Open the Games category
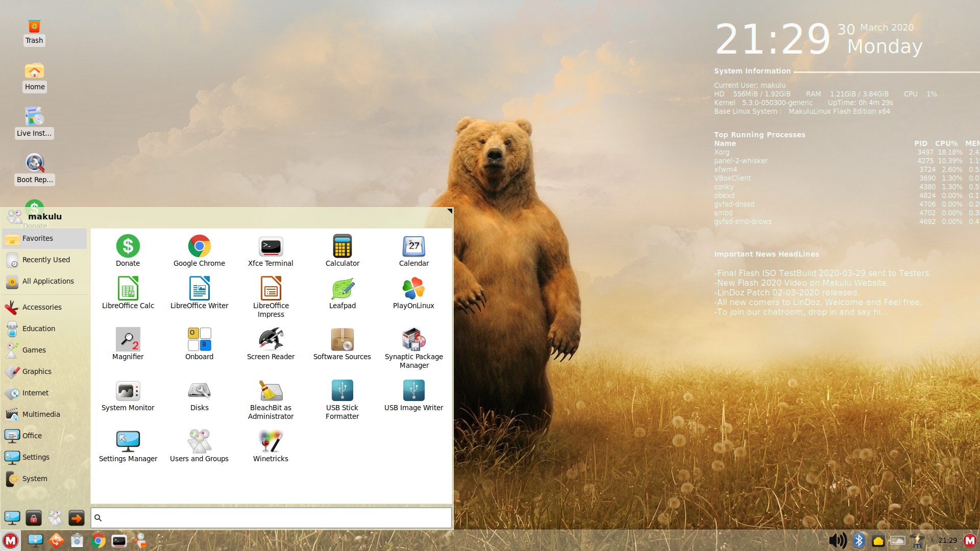The height and width of the screenshot is (551, 980). [44, 350]
